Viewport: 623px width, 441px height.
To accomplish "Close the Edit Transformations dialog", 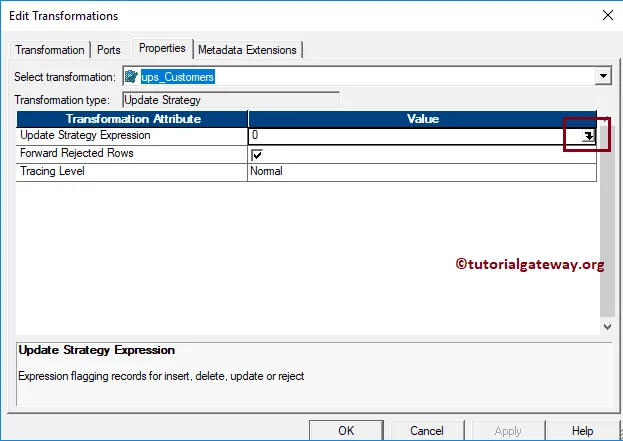I will point(608,15).
